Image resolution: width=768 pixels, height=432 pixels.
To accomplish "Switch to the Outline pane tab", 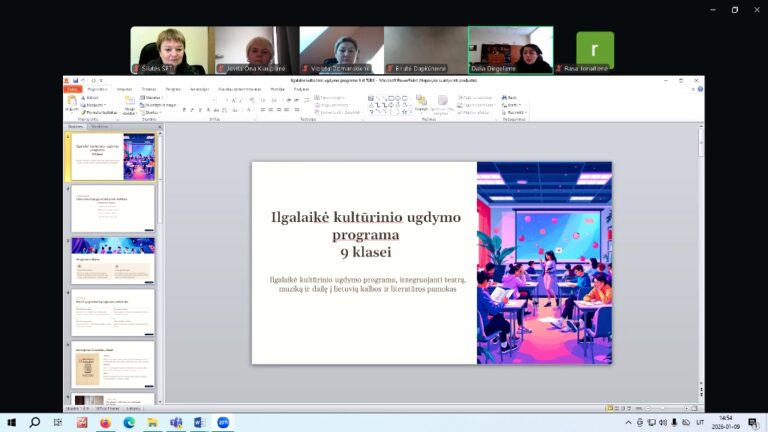I will point(99,126).
